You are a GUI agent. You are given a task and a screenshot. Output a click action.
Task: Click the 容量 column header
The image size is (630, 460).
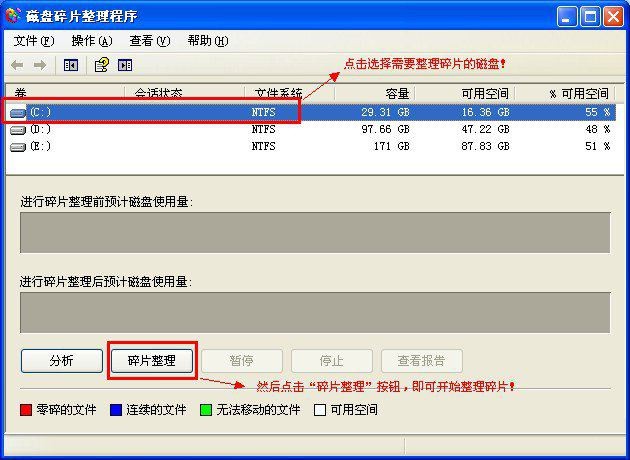pos(372,93)
